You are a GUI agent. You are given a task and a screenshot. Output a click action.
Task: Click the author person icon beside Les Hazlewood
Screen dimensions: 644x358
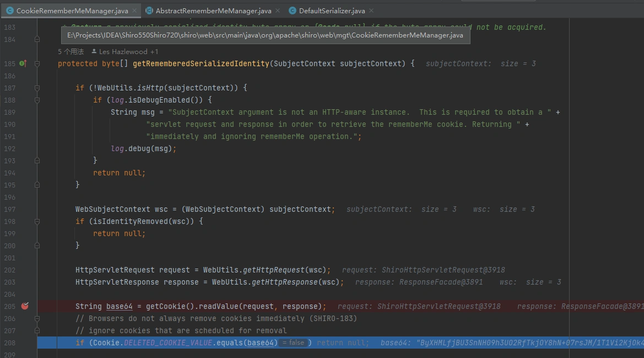coord(94,51)
